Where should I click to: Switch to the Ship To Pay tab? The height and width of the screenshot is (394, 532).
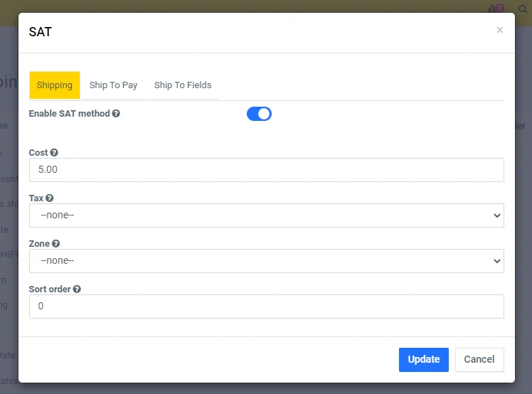[113, 85]
